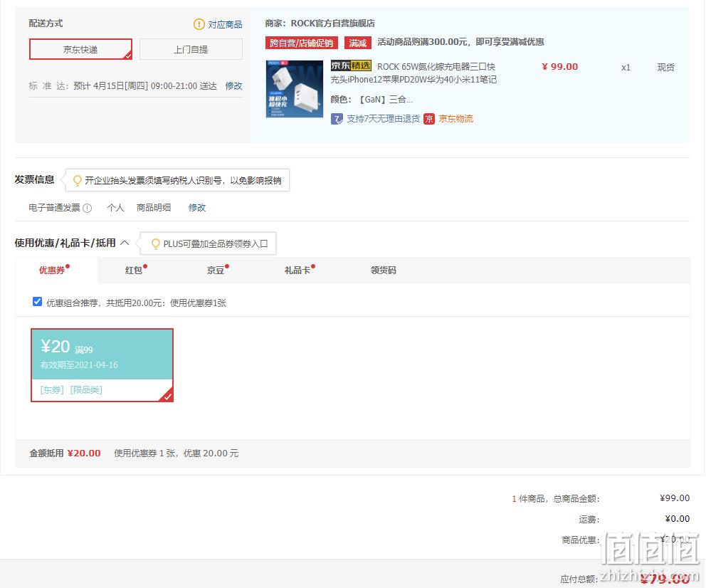This screenshot has height=588, width=706.
Task: Click the 现货 stock status text
Action: click(666, 68)
